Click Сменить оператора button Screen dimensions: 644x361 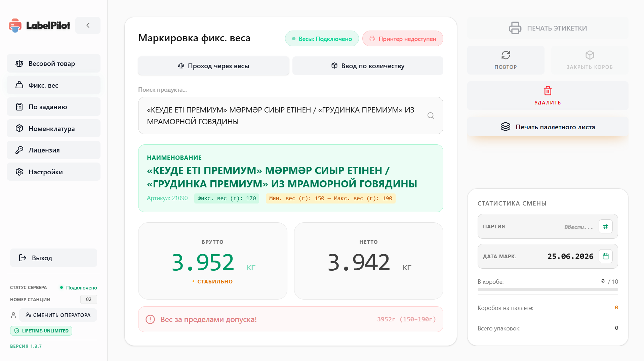pyautogui.click(x=58, y=315)
